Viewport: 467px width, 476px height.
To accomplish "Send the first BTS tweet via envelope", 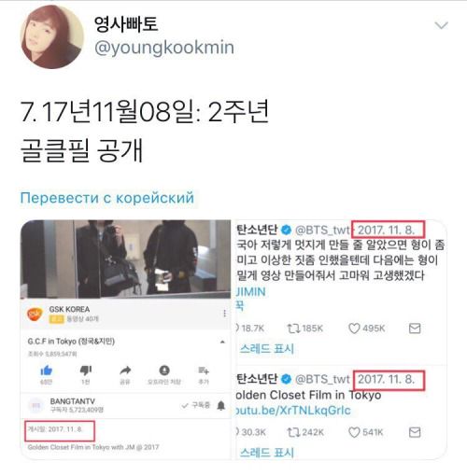I will click(x=415, y=329).
